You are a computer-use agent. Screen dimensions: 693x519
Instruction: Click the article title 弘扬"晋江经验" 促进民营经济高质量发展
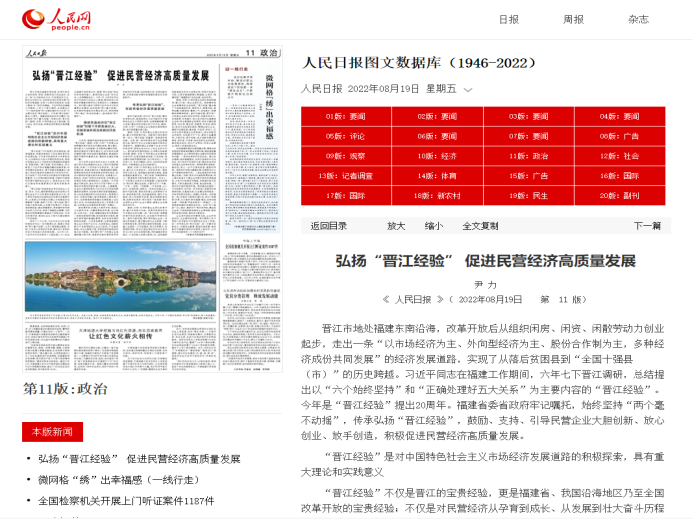[485, 261]
